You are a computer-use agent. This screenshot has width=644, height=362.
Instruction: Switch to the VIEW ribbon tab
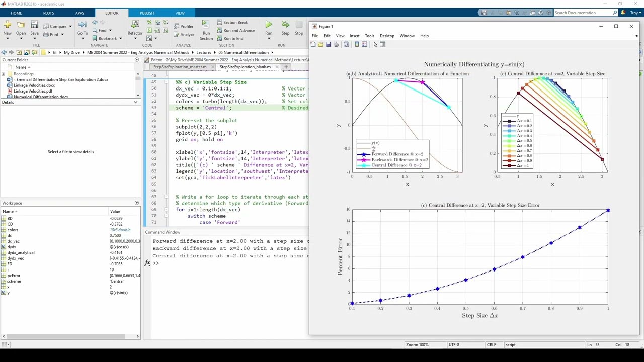pos(180,13)
